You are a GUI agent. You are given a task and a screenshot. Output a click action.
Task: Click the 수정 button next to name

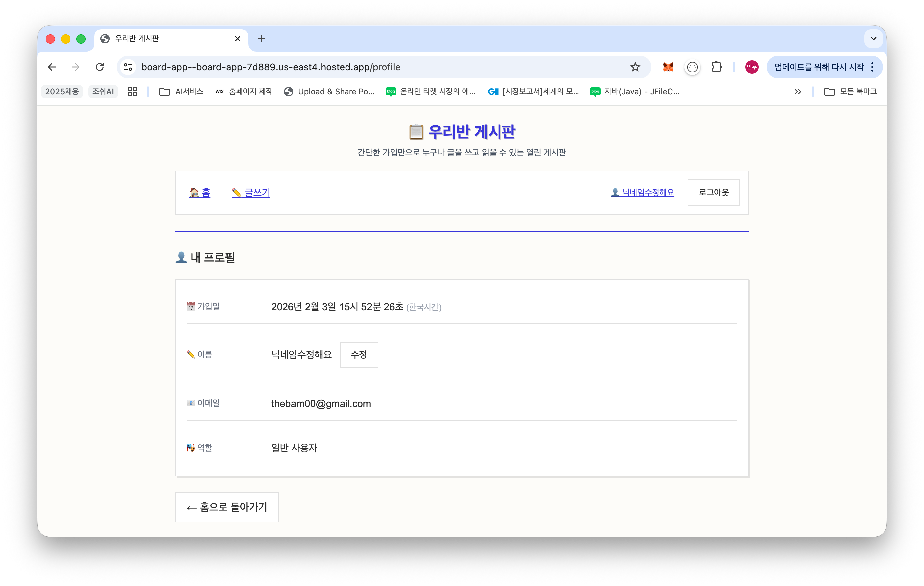(x=358, y=355)
